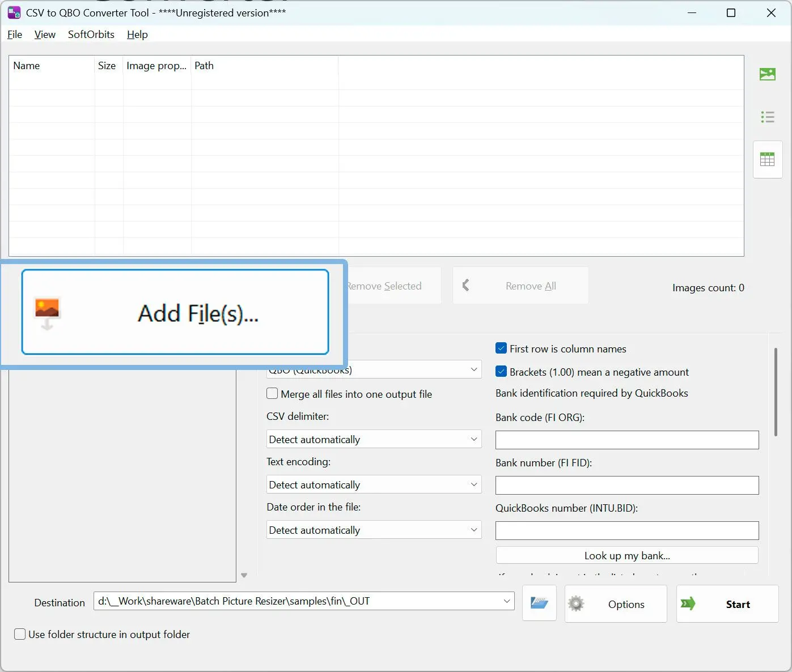Start the conversion with Start button
Image resolution: width=792 pixels, height=672 pixels.
pyautogui.click(x=727, y=604)
